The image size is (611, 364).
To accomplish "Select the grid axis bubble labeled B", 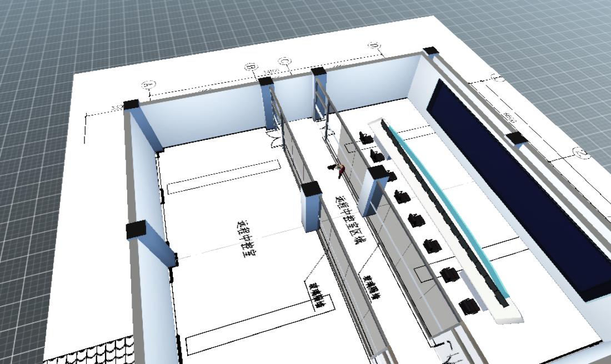I will [251, 68].
